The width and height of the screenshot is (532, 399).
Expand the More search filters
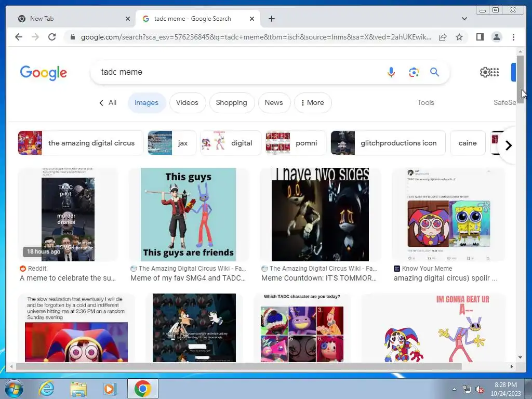coord(312,102)
